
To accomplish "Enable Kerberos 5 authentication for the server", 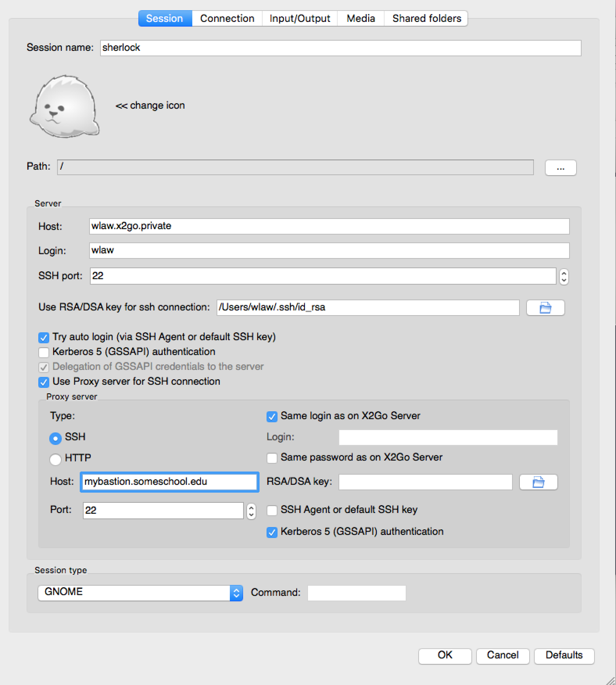I will click(44, 352).
